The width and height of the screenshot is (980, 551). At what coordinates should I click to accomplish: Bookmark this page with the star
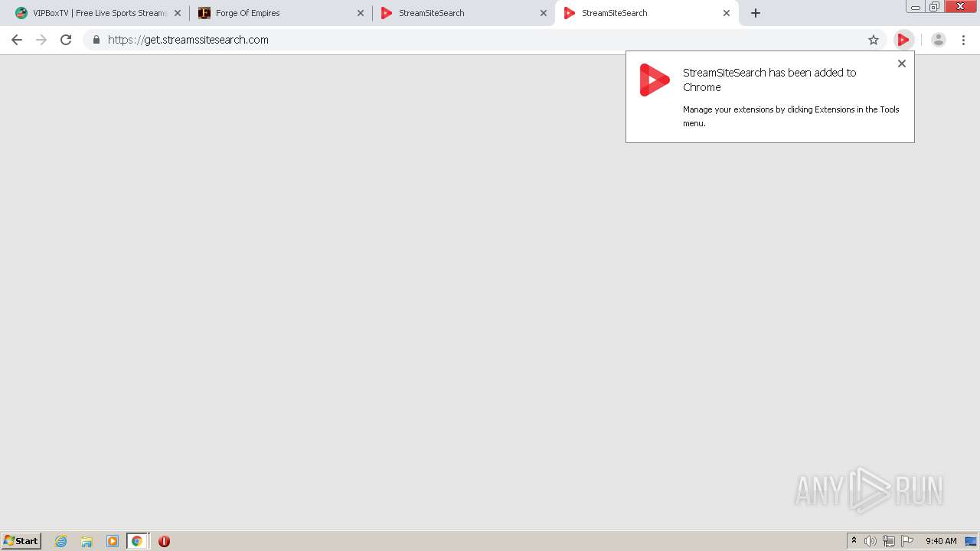pos(874,40)
